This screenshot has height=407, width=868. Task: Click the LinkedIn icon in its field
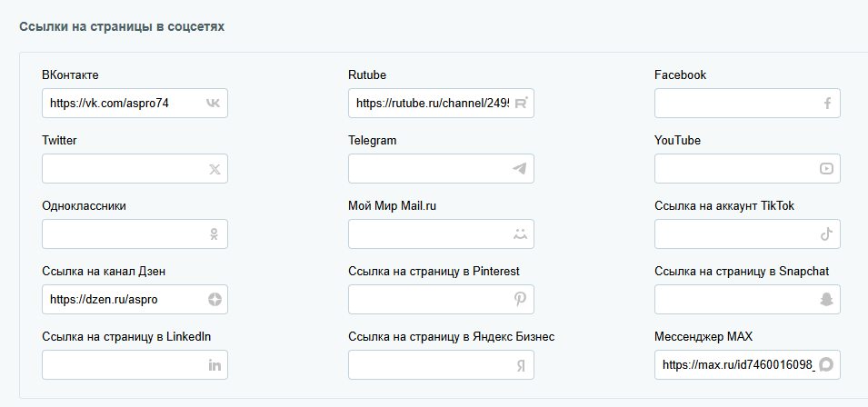point(215,365)
